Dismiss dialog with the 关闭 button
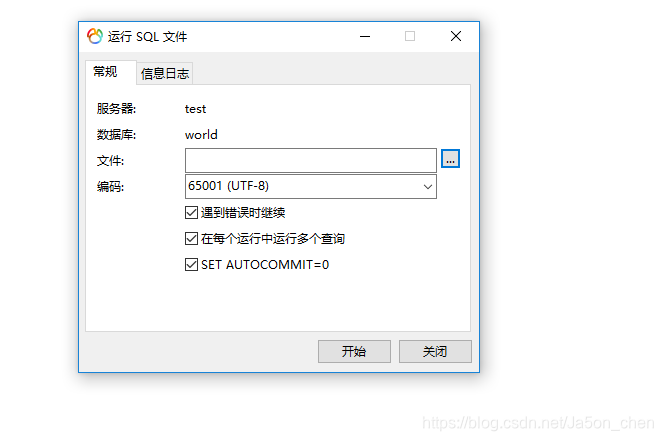 point(435,351)
